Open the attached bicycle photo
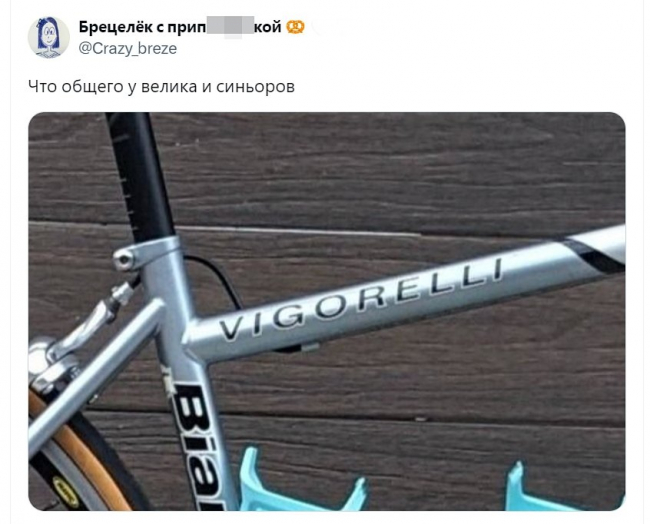This screenshot has width=650, height=524. pyautogui.click(x=327, y=311)
